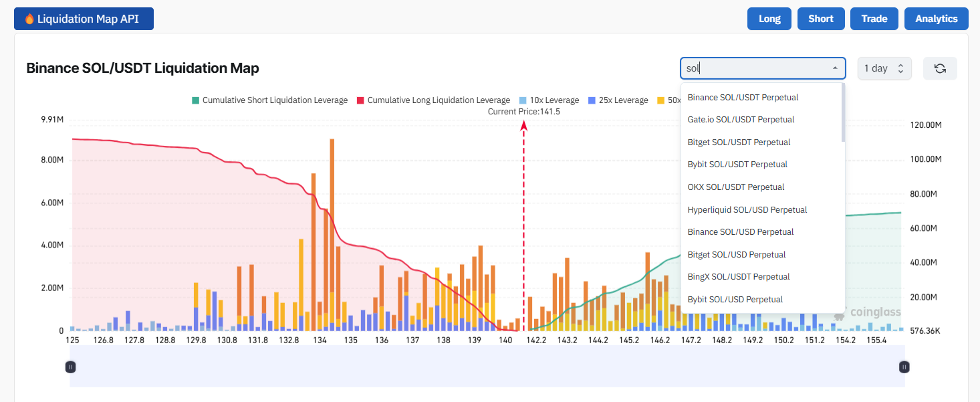
Task: Click the 9.91M y-axis label
Action: pos(51,120)
